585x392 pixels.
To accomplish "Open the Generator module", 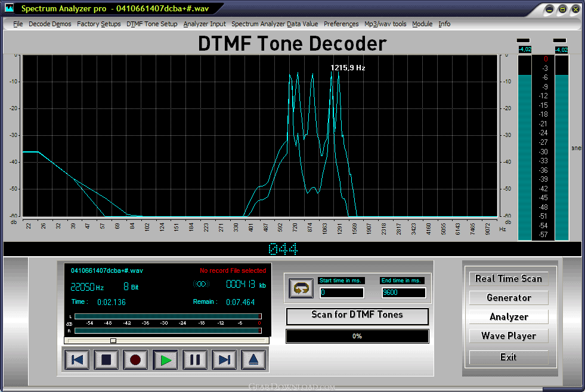I will pos(509,298).
